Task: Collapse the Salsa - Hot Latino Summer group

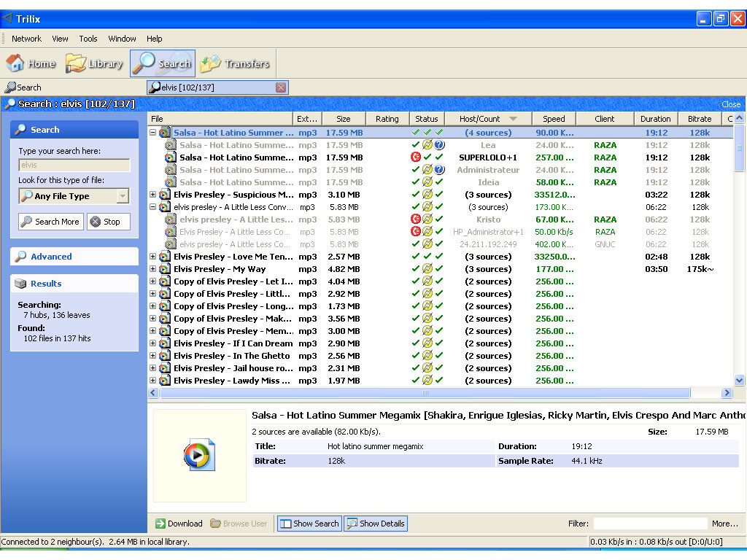Action: tap(153, 133)
